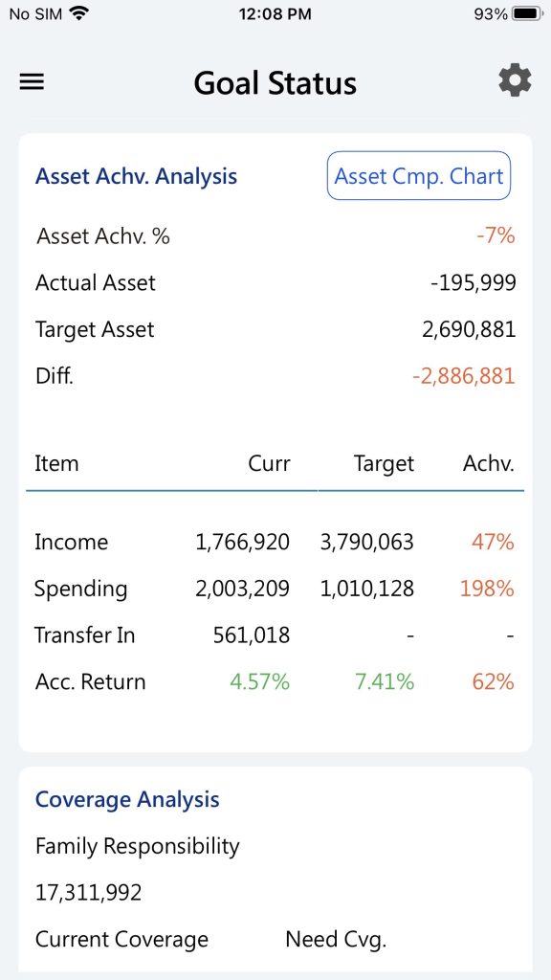This screenshot has height=980, width=551.
Task: Open the hamburger menu icon
Action: pyautogui.click(x=32, y=82)
